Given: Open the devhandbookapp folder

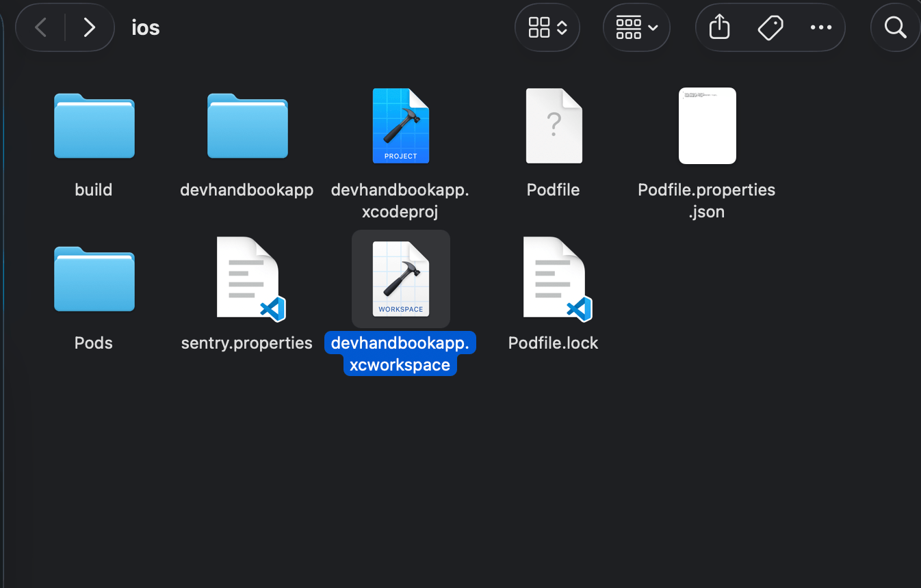Looking at the screenshot, I should click(247, 126).
